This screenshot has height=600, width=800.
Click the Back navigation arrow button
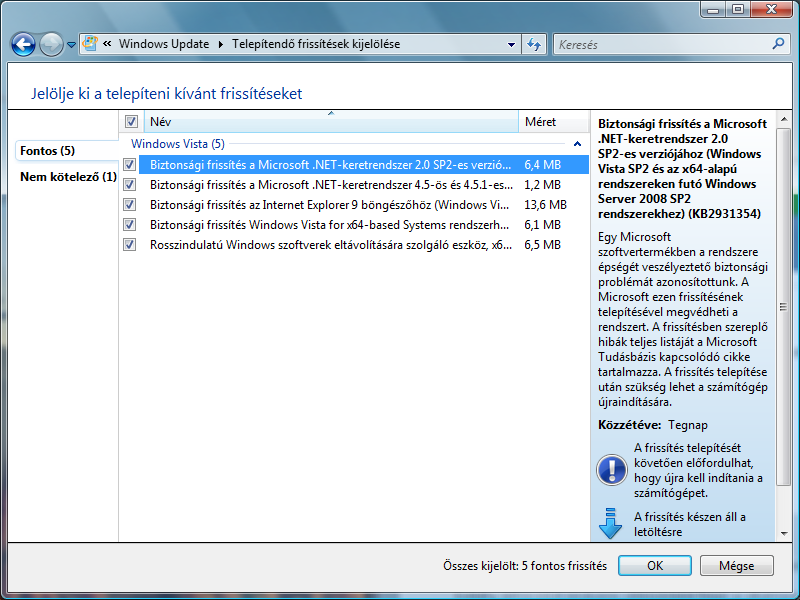coord(23,44)
